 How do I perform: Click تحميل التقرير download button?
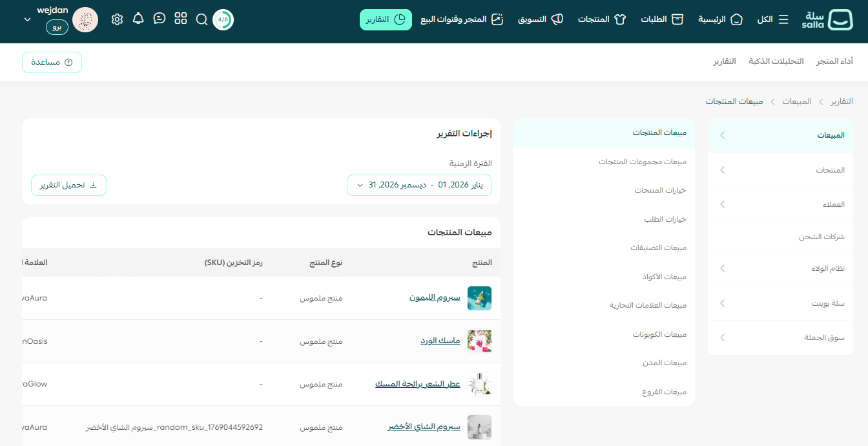pyautogui.click(x=68, y=185)
